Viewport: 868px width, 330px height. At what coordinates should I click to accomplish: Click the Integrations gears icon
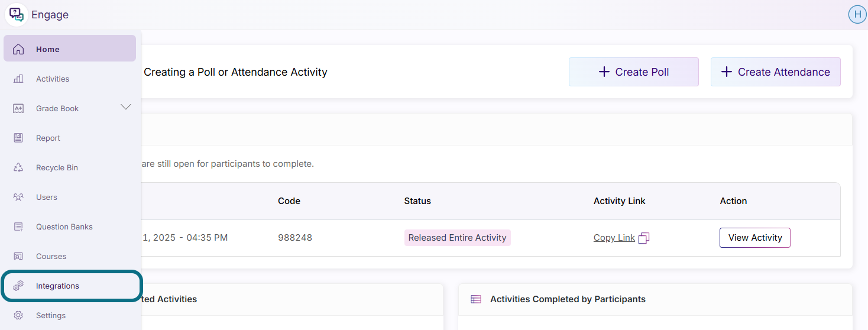click(x=18, y=286)
